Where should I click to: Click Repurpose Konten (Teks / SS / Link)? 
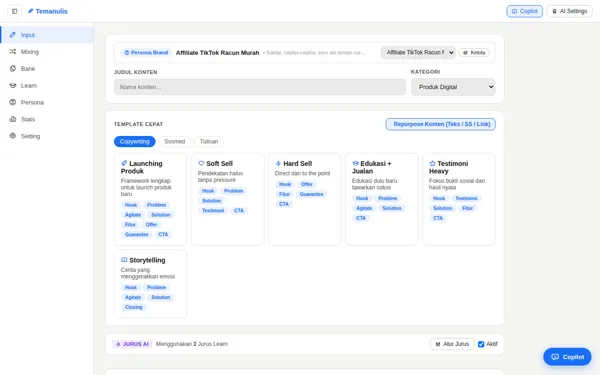click(441, 124)
